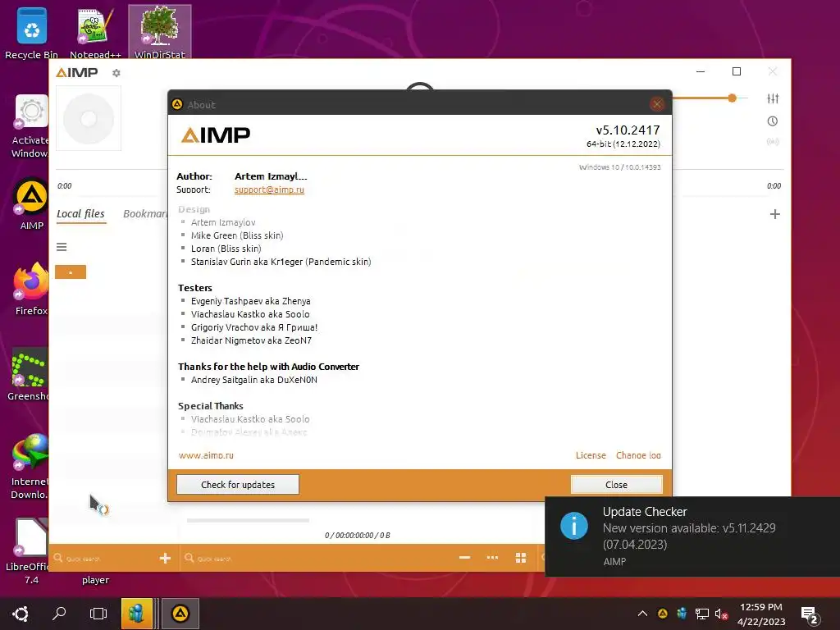The height and width of the screenshot is (630, 840).
Task: Click the network tray icon
Action: tap(702, 614)
